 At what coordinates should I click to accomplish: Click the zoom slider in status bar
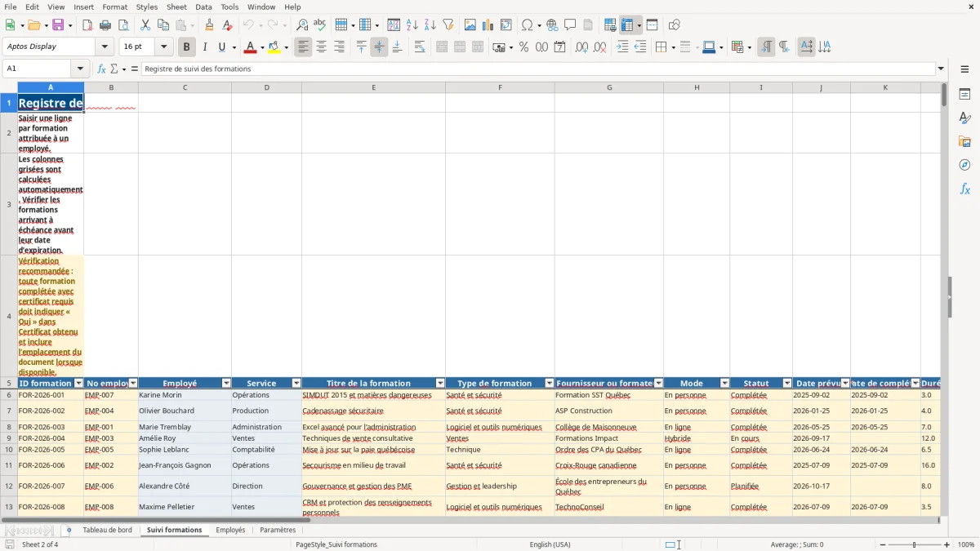pos(914,544)
